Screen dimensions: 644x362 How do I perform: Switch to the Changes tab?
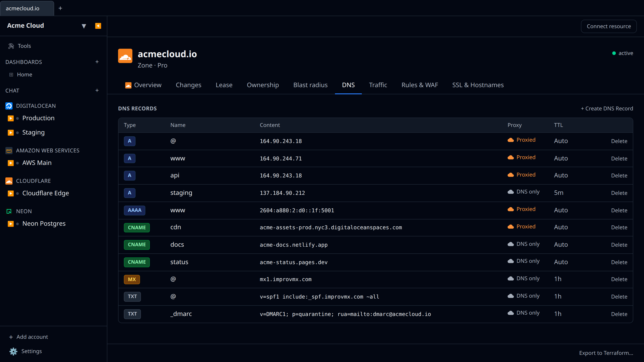coord(189,85)
